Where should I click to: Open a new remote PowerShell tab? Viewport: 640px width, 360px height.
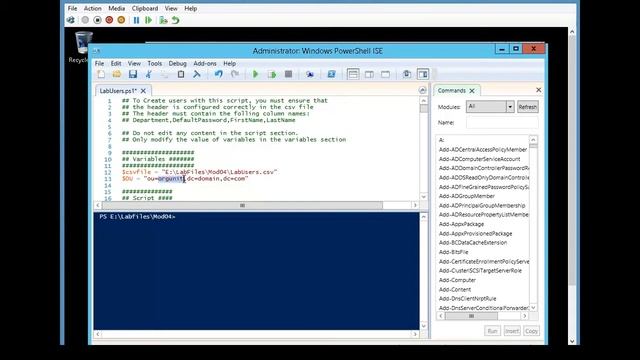click(310, 74)
